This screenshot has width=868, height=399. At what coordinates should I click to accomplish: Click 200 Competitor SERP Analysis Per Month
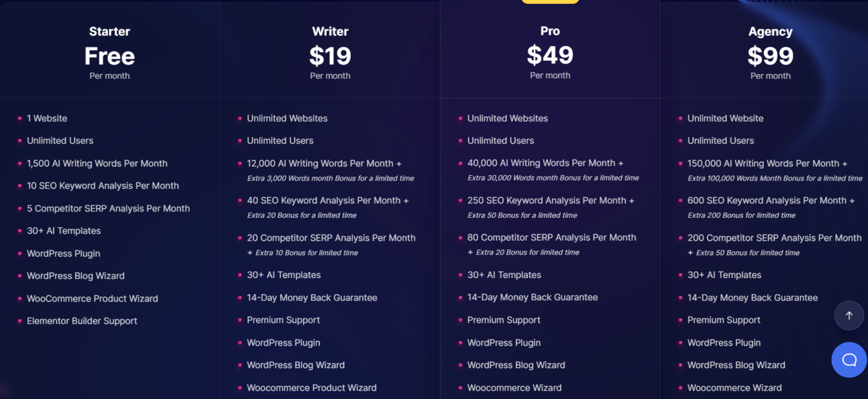click(x=774, y=238)
